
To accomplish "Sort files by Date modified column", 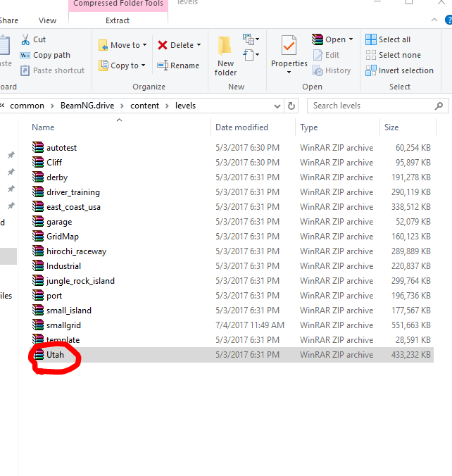I will 241,127.
